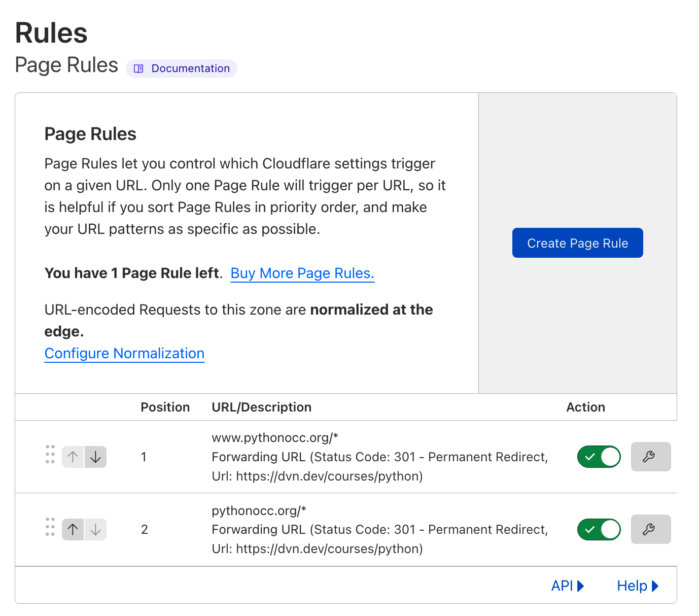699x616 pixels.
Task: Click down arrow for pythonocc.org/* rule
Action: pyautogui.click(x=95, y=529)
